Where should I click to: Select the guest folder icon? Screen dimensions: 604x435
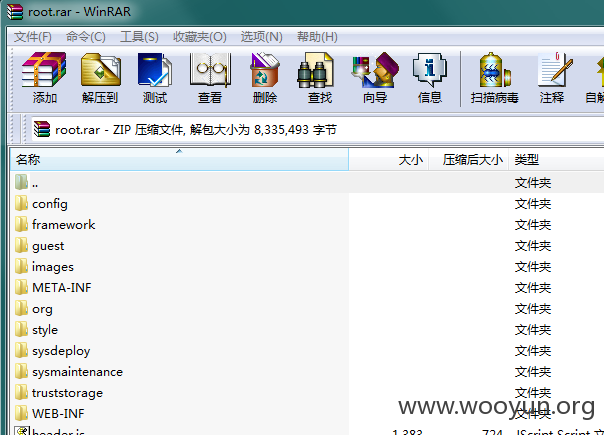[21, 245]
